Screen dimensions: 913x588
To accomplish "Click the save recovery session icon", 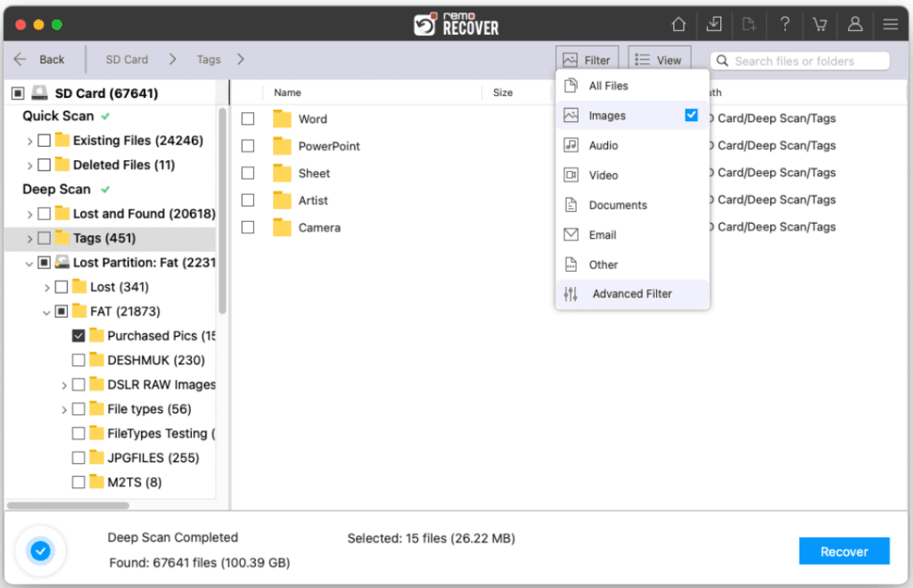I will (714, 24).
